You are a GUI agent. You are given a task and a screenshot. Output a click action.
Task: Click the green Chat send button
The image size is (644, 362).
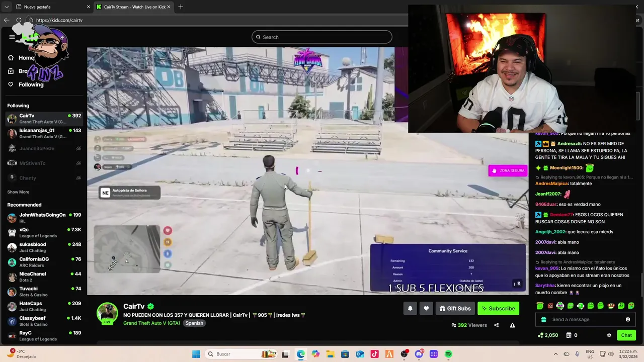[626, 335]
